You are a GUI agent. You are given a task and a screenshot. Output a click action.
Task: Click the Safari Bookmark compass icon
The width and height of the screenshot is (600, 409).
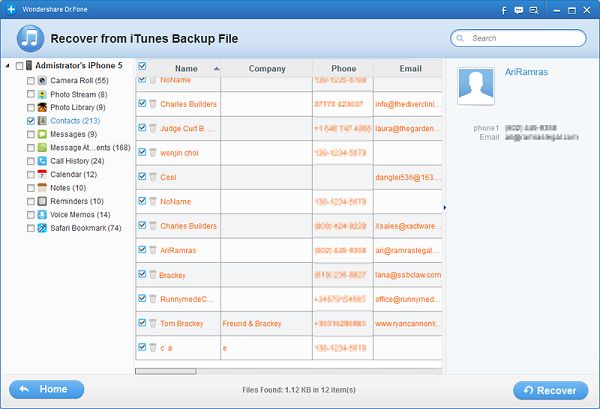pyautogui.click(x=42, y=228)
